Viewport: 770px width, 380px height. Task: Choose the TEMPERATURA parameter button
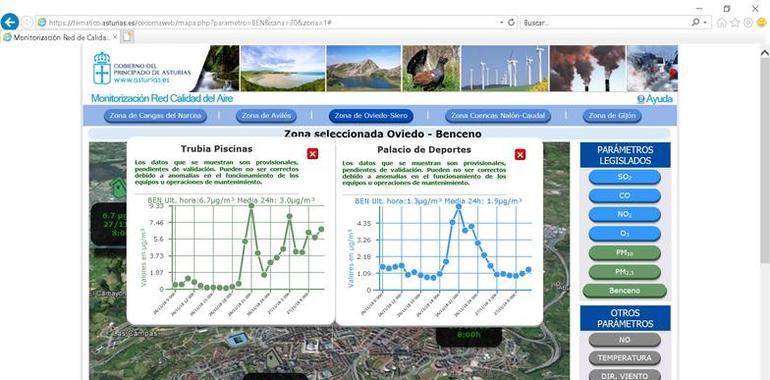(624, 358)
